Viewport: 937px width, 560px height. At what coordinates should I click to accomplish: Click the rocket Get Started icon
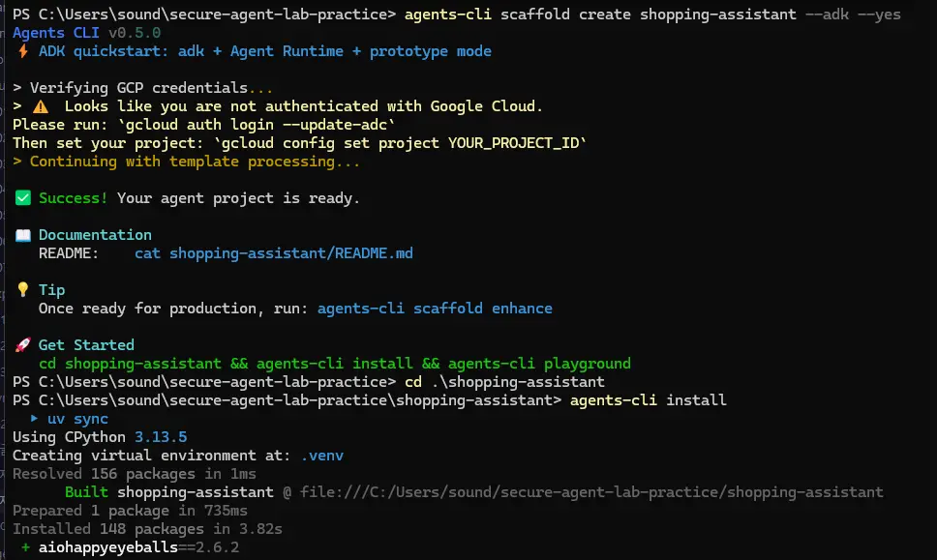pos(22,345)
